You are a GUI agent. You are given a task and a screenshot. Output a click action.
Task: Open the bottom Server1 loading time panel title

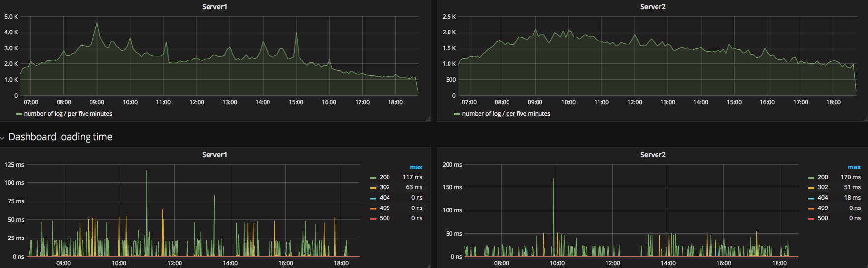click(x=214, y=155)
